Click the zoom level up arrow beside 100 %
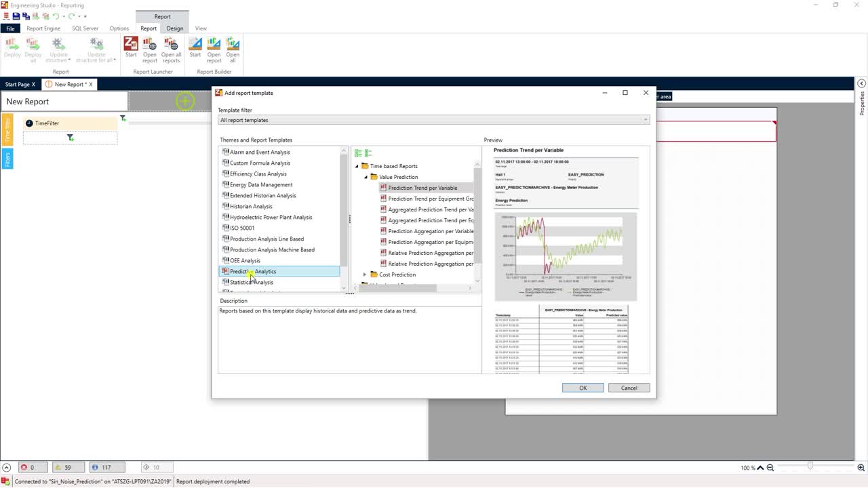 [760, 468]
